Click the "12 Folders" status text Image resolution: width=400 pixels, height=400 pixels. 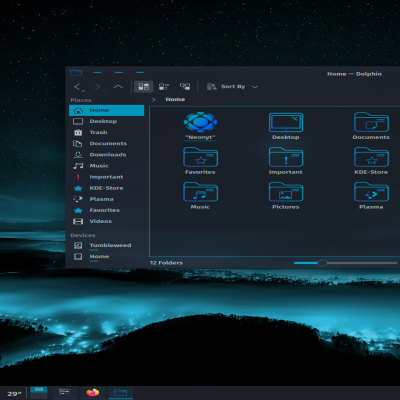166,263
